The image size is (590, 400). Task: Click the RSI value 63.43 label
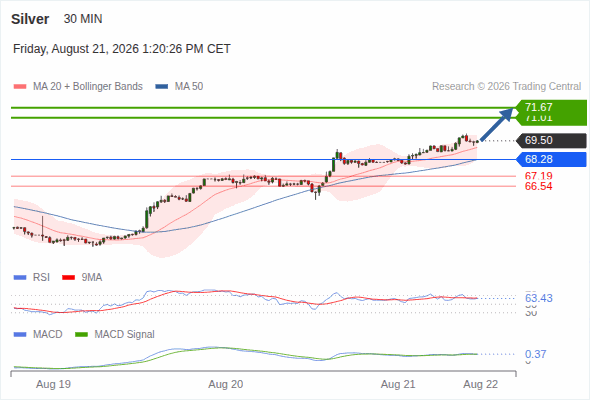pos(539,298)
